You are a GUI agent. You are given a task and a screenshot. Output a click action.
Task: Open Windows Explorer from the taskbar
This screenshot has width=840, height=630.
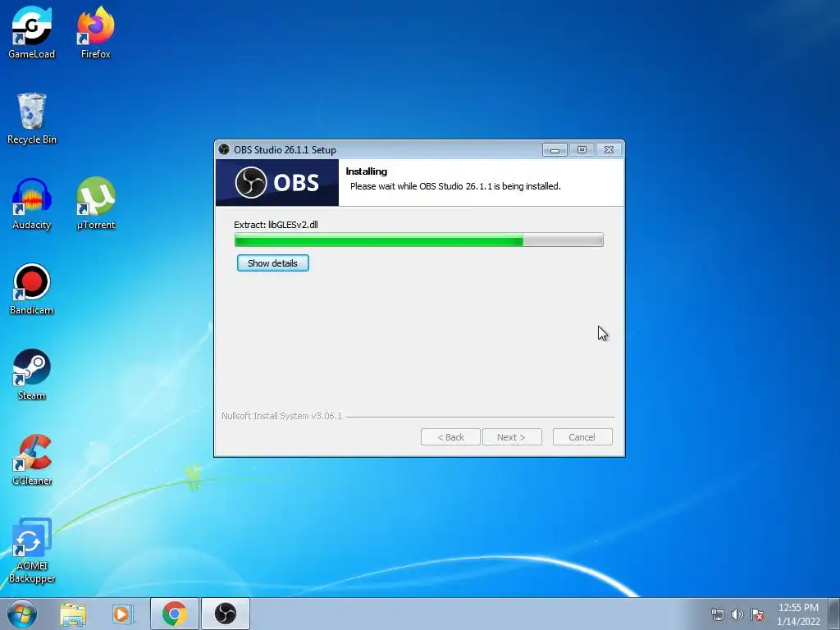pyautogui.click(x=73, y=614)
